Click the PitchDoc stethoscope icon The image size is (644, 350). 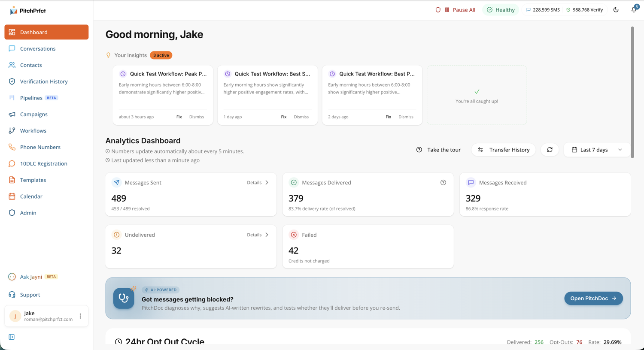[x=124, y=299]
